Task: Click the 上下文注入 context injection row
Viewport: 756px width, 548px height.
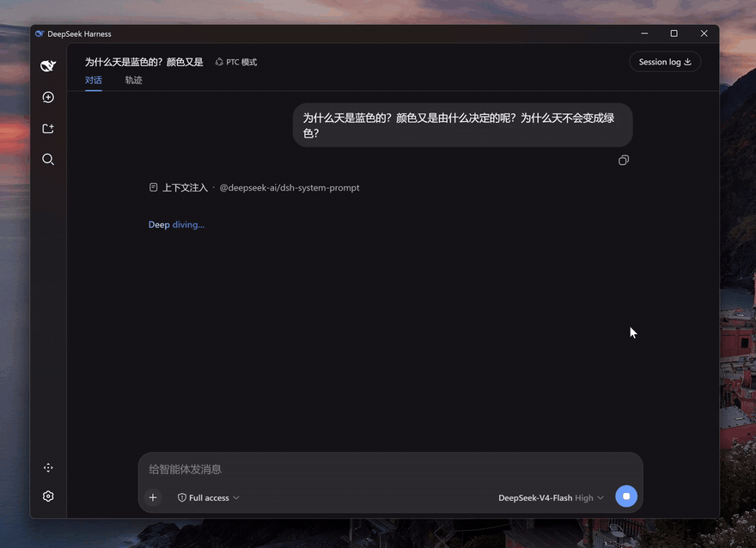Action: [254, 187]
